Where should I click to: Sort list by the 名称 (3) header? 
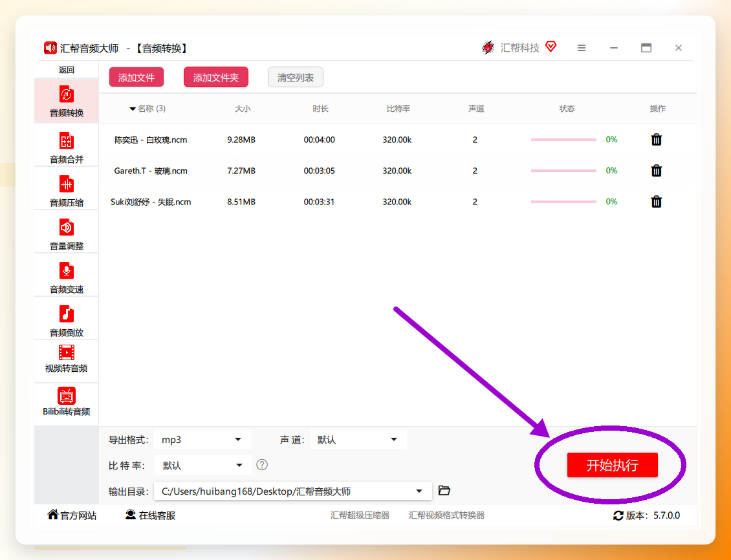pyautogui.click(x=147, y=109)
